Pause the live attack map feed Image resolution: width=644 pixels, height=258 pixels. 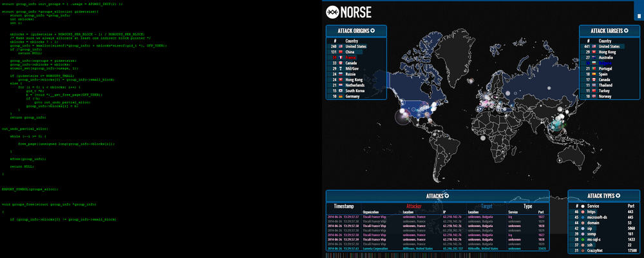click(x=640, y=15)
